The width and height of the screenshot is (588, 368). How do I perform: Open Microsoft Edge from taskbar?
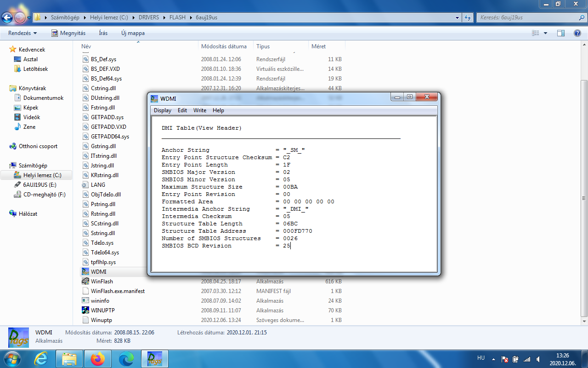click(x=126, y=359)
